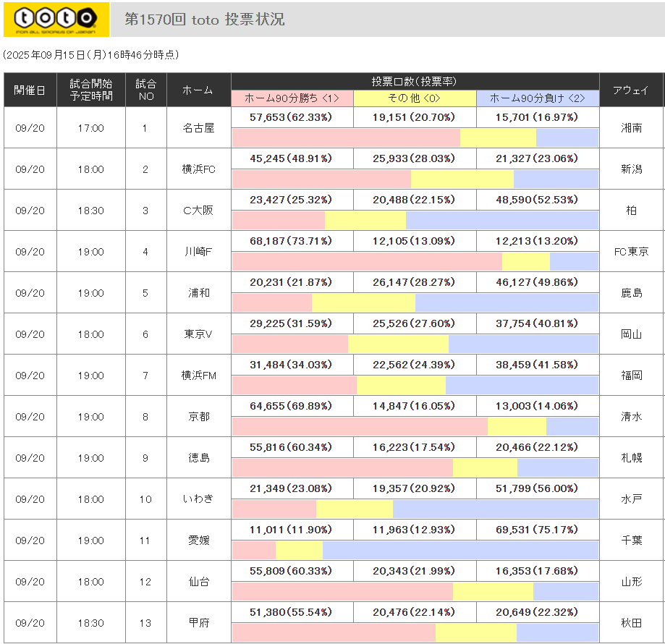Click the vote count 69,531(75.17%)
Viewport: 665px width, 644px height.
pyautogui.click(x=537, y=529)
